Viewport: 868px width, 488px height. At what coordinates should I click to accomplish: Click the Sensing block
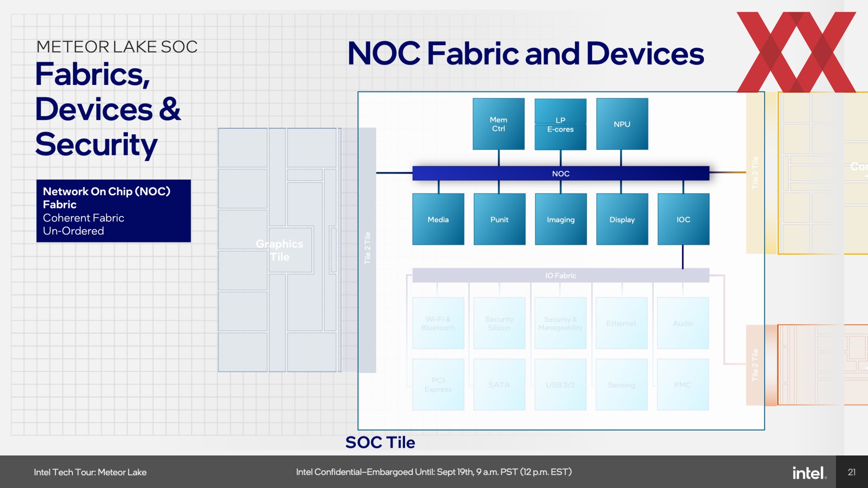622,385
